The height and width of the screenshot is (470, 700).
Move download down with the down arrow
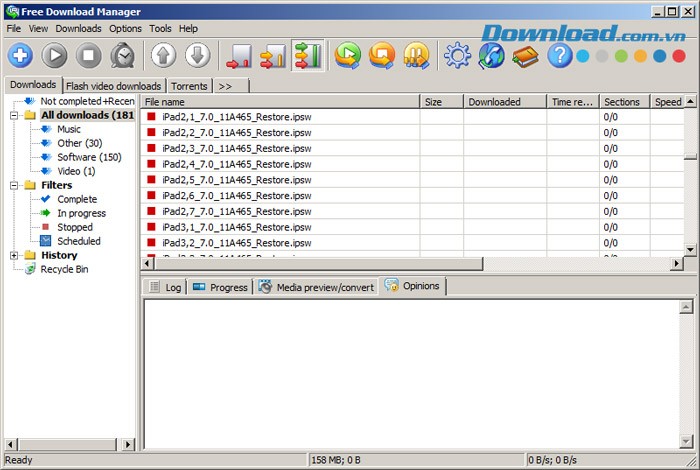click(197, 56)
